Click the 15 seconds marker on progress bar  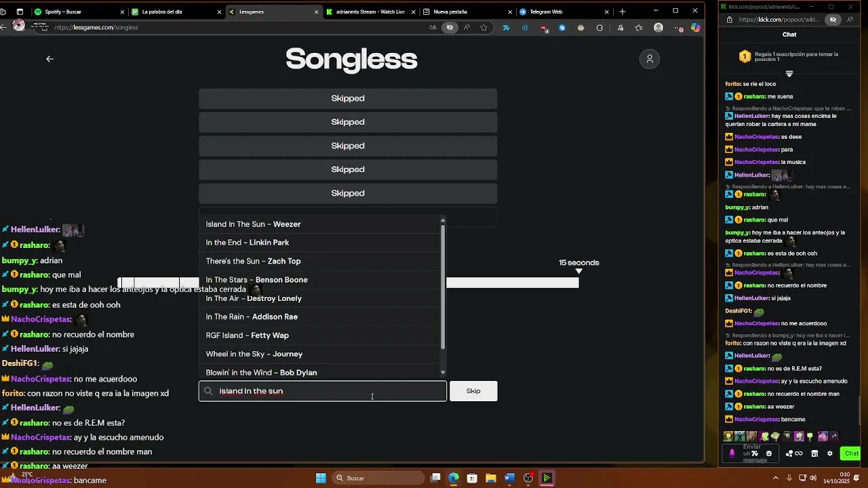click(578, 266)
